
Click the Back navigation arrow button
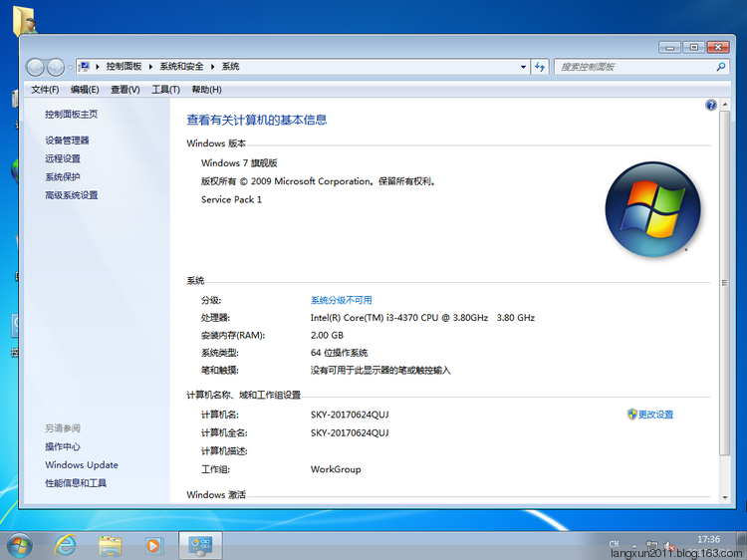click(36, 67)
